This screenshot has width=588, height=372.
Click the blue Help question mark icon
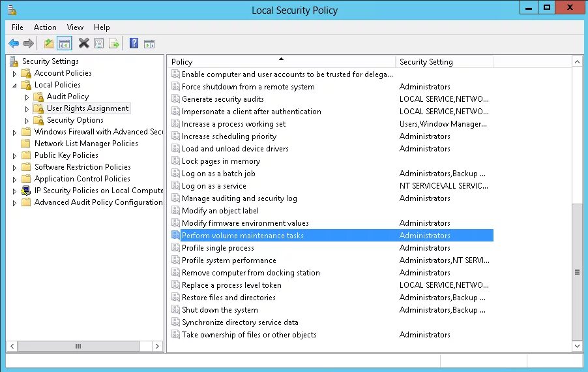pyautogui.click(x=134, y=44)
